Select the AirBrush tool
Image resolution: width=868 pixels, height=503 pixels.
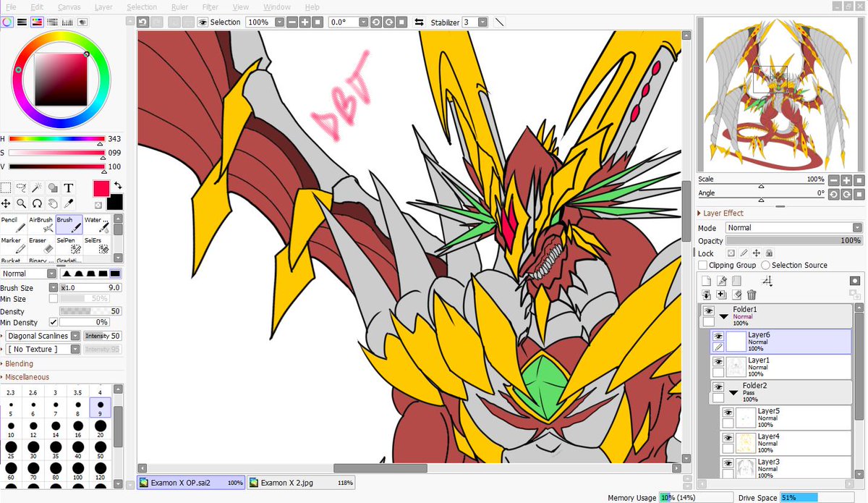pos(41,224)
